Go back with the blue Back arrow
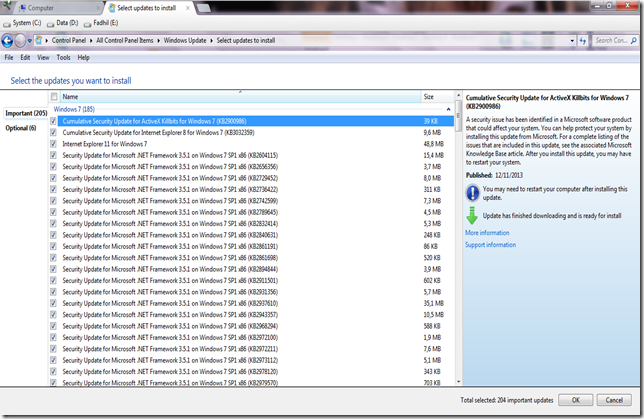 point(7,41)
